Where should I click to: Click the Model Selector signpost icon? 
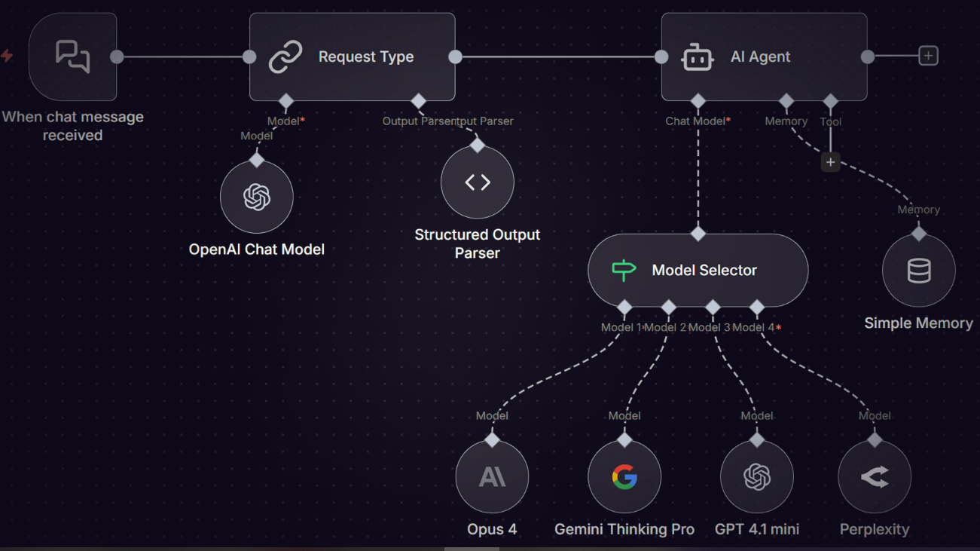[624, 270]
